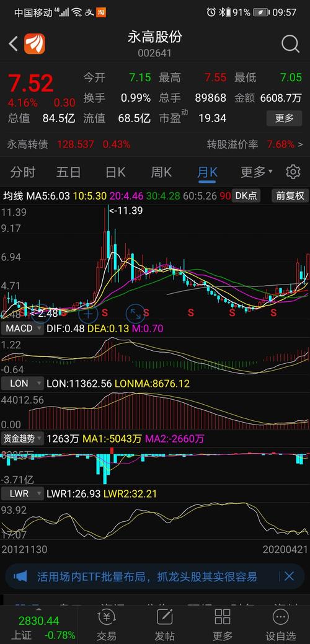
Task: Switch to 日K chart tab
Action: (x=115, y=172)
